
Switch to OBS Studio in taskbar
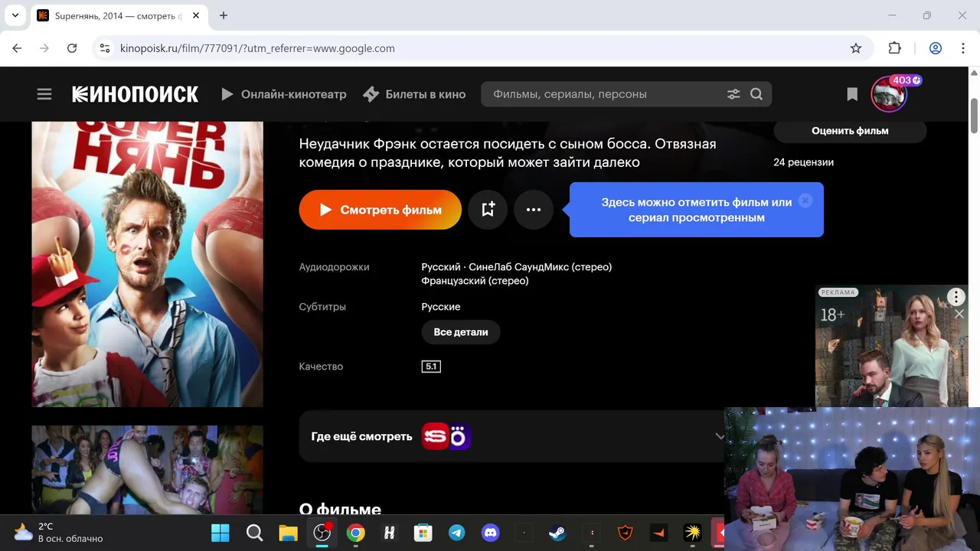coord(322,533)
